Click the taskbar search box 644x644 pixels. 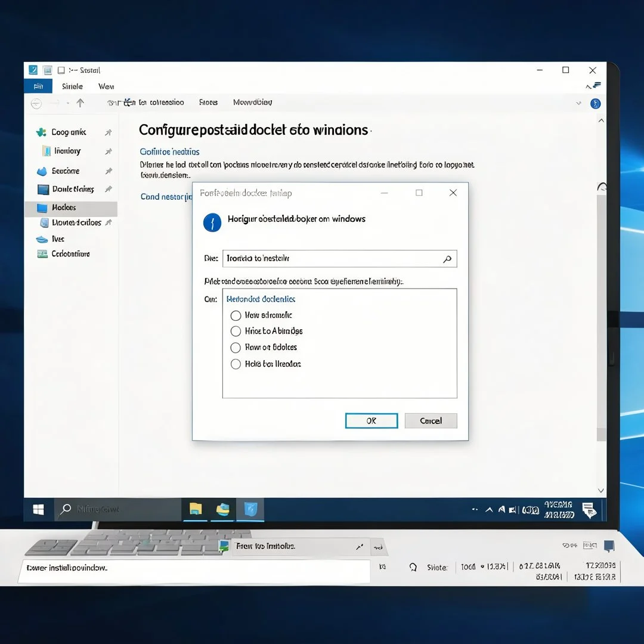[x=118, y=509]
